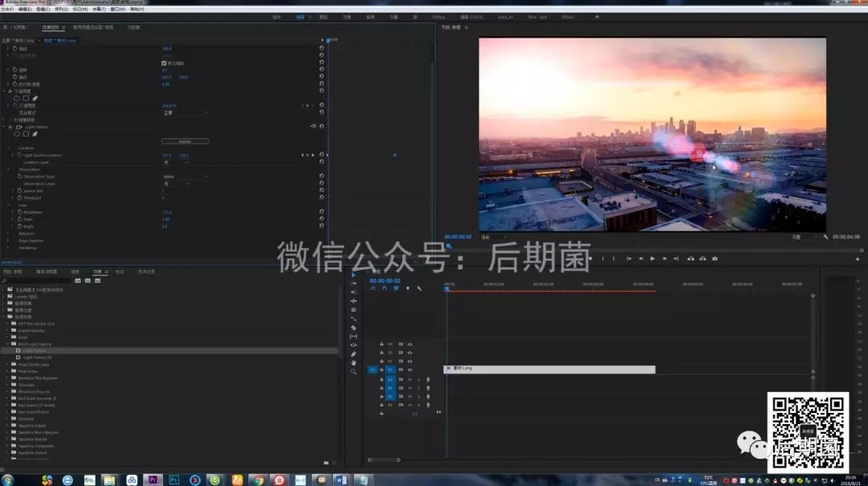Select the Track Select Forward tool
868x486 pixels.
coord(354,284)
